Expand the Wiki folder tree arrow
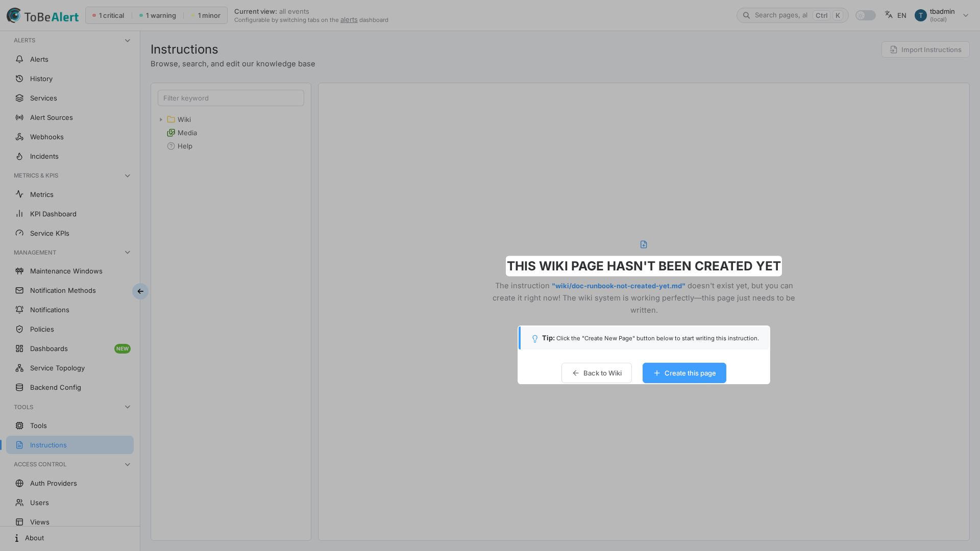Image resolution: width=980 pixels, height=551 pixels. (x=161, y=119)
